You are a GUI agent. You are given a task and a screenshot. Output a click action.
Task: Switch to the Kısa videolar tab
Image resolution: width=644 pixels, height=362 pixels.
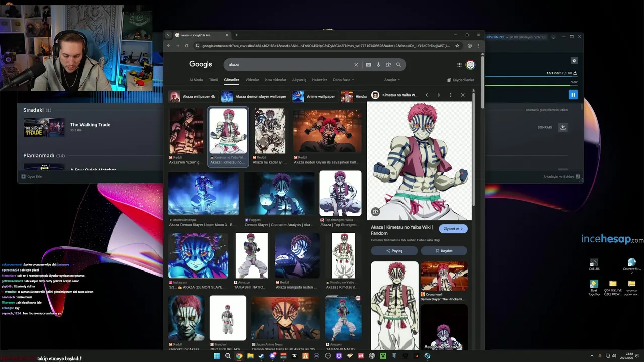coord(276,80)
